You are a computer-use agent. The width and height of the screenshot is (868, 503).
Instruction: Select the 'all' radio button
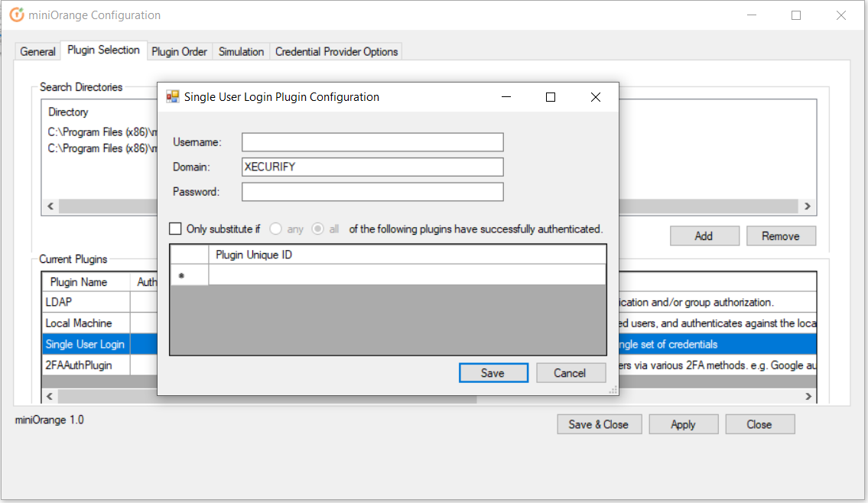[317, 229]
